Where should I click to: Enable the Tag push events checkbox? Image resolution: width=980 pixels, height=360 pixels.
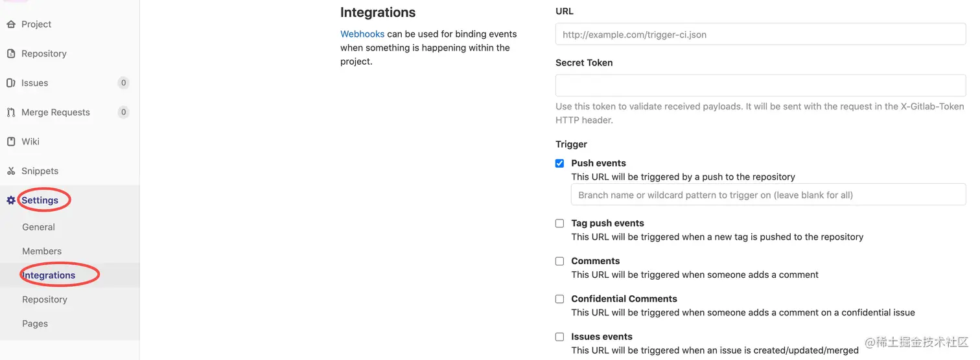(x=559, y=223)
